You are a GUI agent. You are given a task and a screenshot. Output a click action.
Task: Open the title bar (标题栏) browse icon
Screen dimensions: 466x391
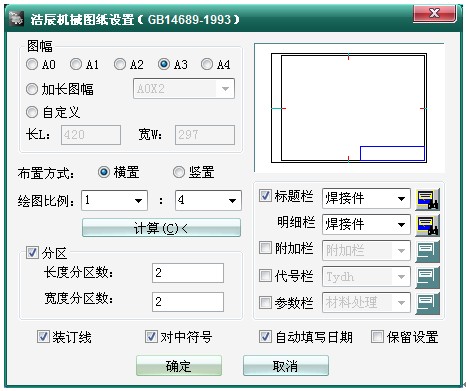pos(427,199)
